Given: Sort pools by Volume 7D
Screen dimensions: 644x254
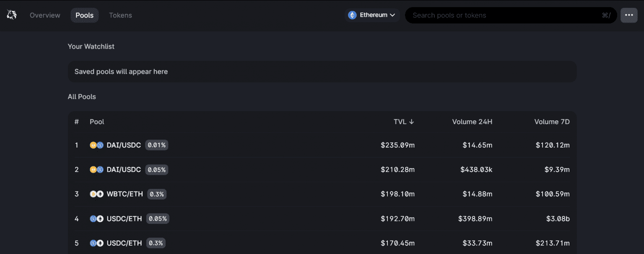Looking at the screenshot, I should click(x=552, y=122).
